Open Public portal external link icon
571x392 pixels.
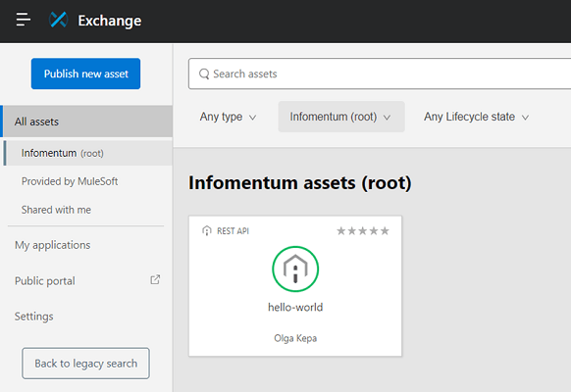[155, 279]
